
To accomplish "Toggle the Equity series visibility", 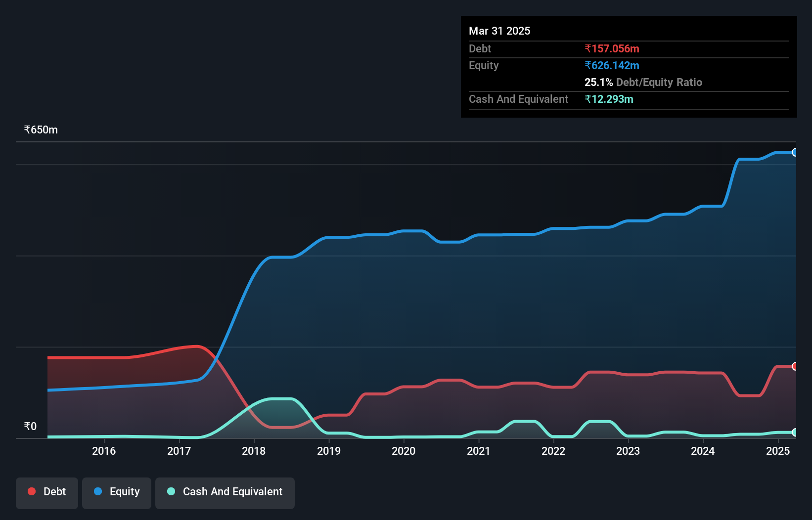I will (x=117, y=492).
